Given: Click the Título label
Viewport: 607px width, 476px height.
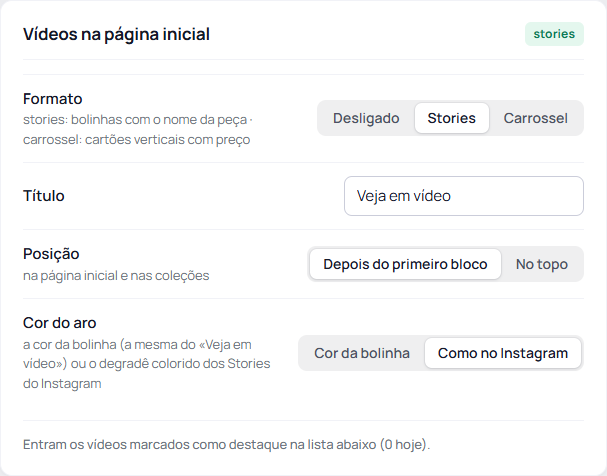Looking at the screenshot, I should 44,196.
